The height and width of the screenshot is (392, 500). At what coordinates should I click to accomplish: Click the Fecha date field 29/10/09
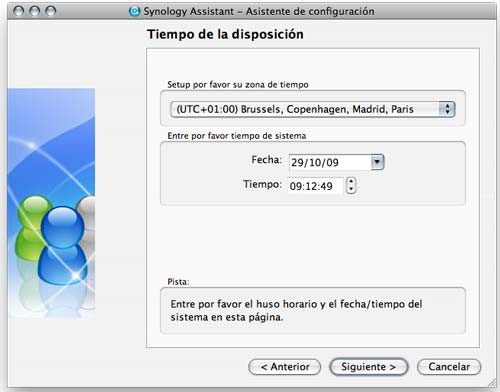coord(330,162)
